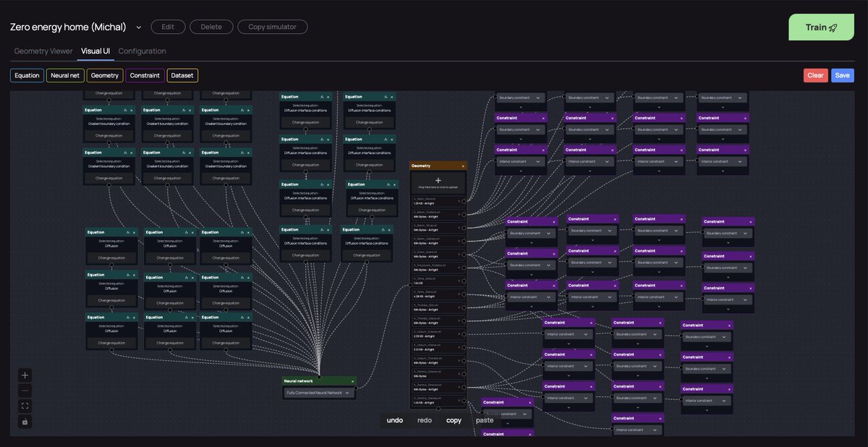Screen dimensions: 868x447
Task: Zoom out using the minus canvas control
Action: pos(25,391)
